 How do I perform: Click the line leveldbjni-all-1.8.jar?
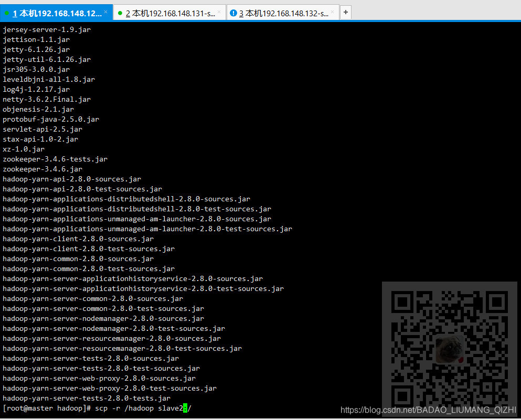click(x=49, y=79)
